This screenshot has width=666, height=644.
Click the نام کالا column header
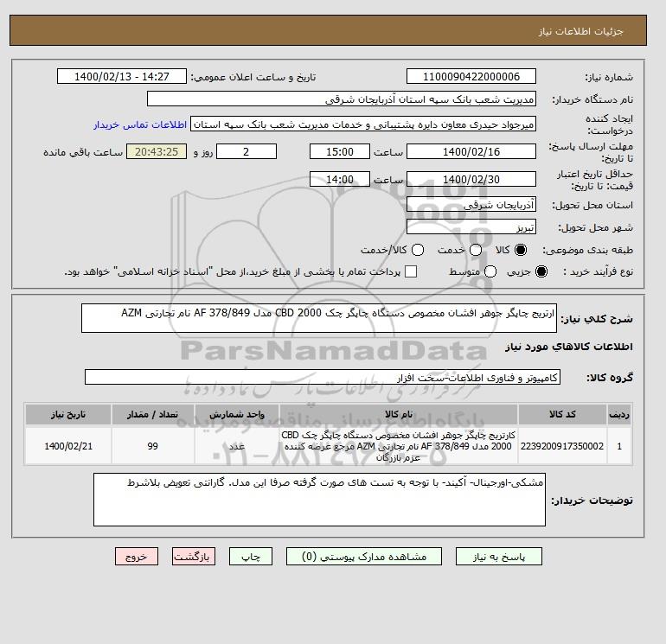tap(399, 414)
